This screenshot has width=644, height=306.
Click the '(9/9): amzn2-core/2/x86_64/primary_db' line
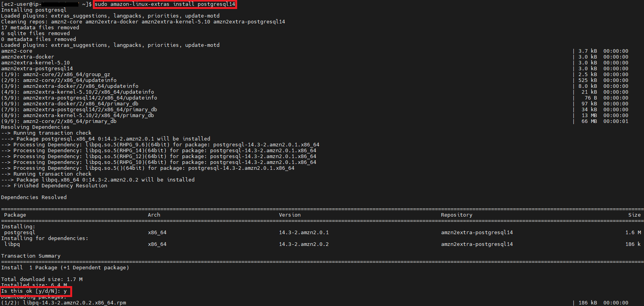(x=59, y=121)
